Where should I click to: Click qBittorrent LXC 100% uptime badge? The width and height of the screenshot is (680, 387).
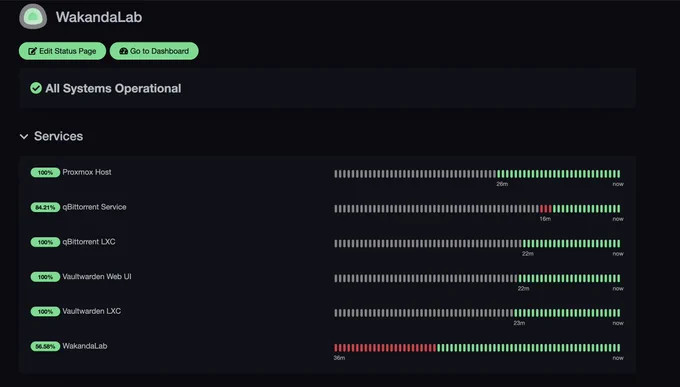pos(45,242)
